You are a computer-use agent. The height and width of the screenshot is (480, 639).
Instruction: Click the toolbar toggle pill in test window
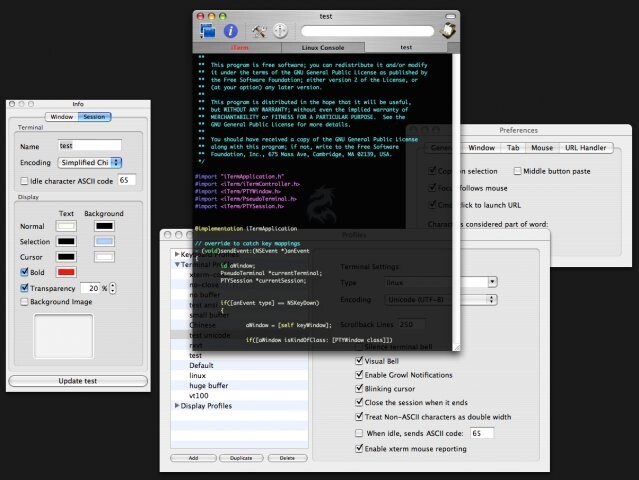(450, 16)
